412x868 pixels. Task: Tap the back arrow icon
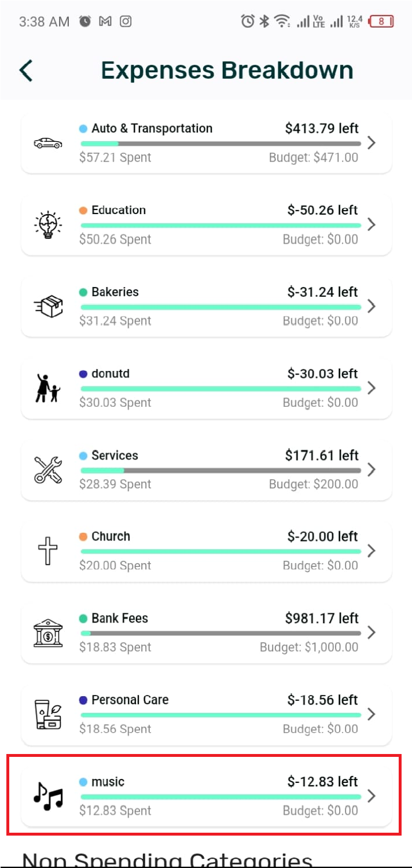[26, 71]
